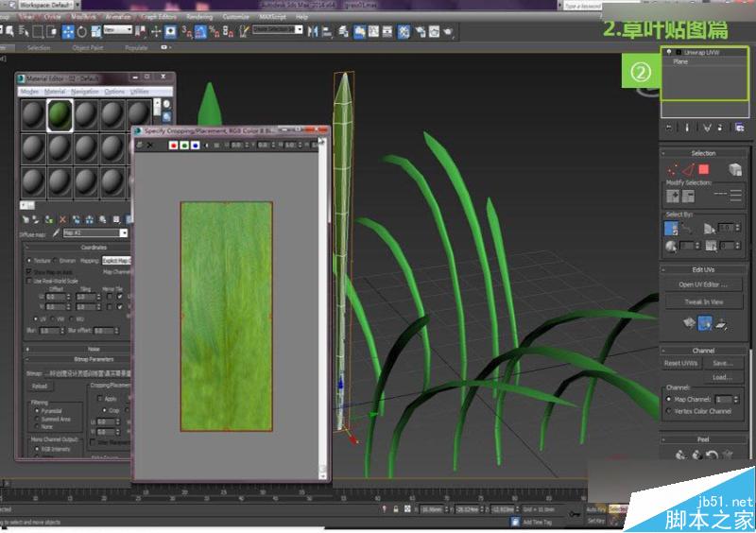Click Grow selection plus icon
756x533 pixels.
672,196
